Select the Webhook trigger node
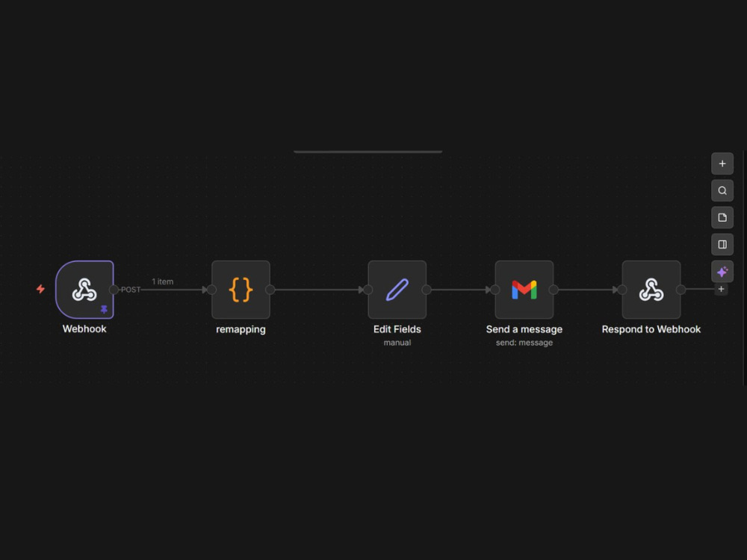The width and height of the screenshot is (747, 560). (x=85, y=290)
